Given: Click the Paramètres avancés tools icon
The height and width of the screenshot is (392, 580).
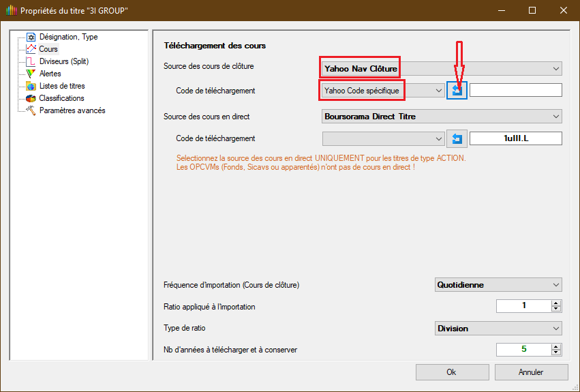Looking at the screenshot, I should pos(31,110).
